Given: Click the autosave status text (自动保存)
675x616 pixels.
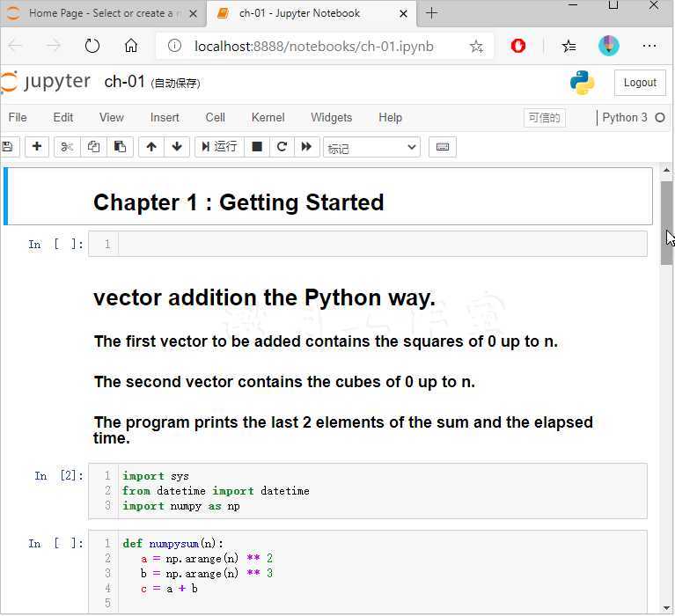Looking at the screenshot, I should pyautogui.click(x=176, y=83).
